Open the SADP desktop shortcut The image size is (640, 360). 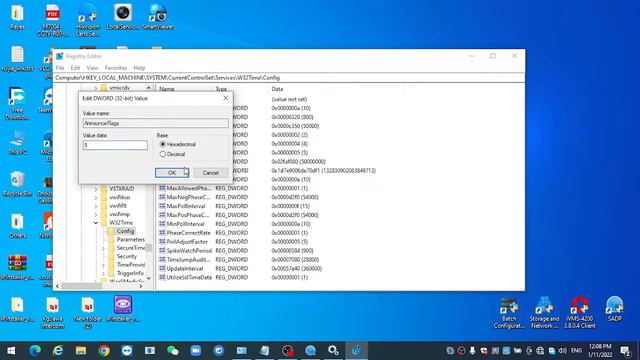pyautogui.click(x=614, y=310)
